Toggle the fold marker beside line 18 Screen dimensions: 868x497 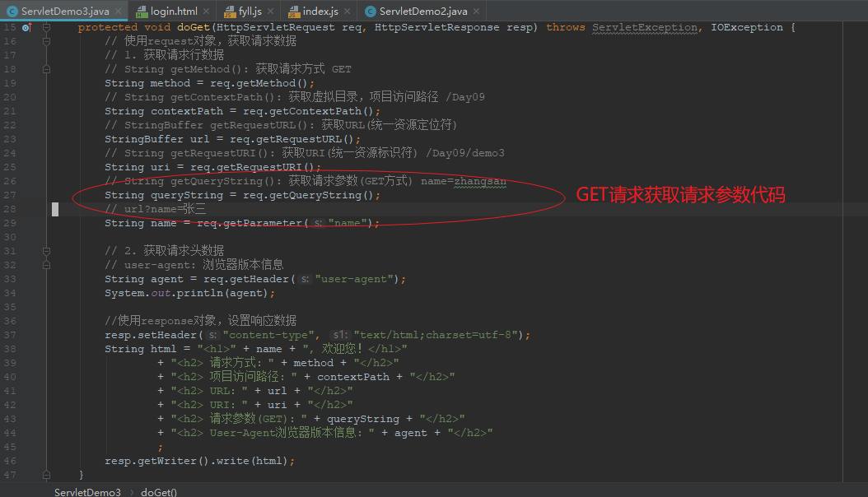tap(46, 69)
